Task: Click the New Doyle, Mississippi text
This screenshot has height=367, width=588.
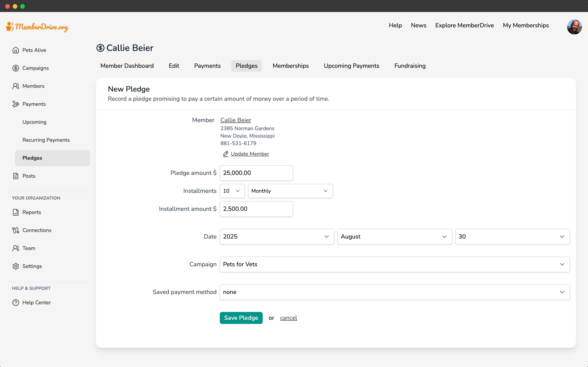Action: click(x=248, y=136)
